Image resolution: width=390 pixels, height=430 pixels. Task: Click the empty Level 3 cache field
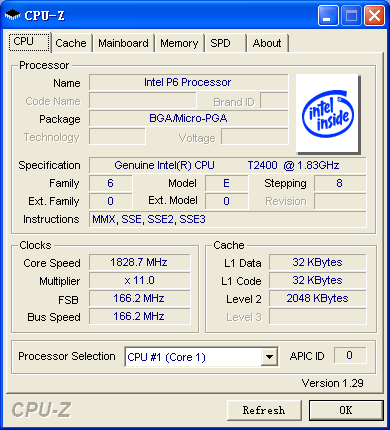(x=317, y=316)
